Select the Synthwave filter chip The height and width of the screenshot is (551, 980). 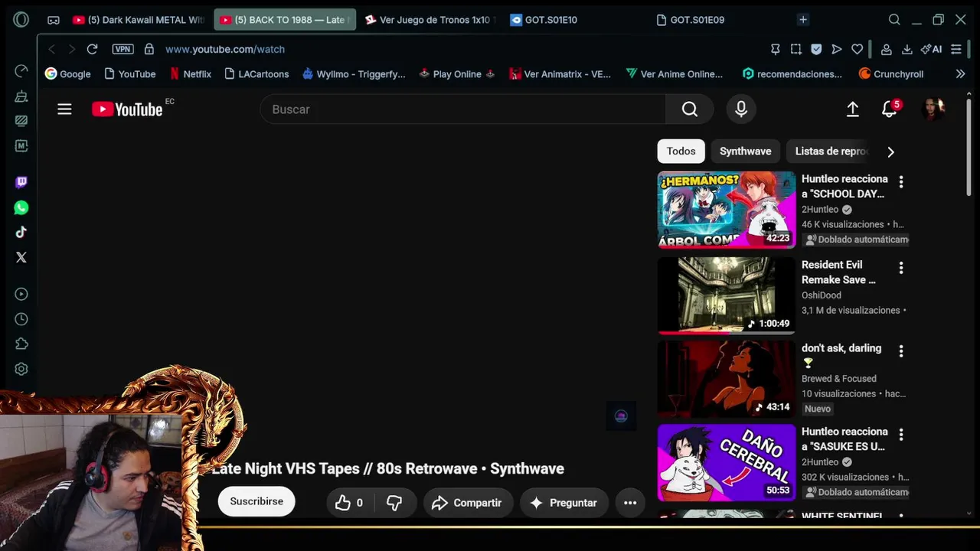coord(745,152)
